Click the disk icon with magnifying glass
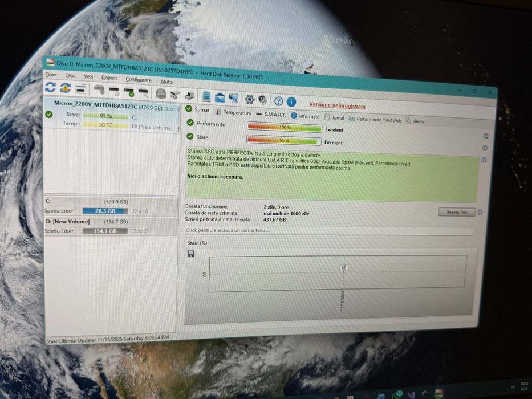This screenshot has height=399, width=532. tap(144, 92)
